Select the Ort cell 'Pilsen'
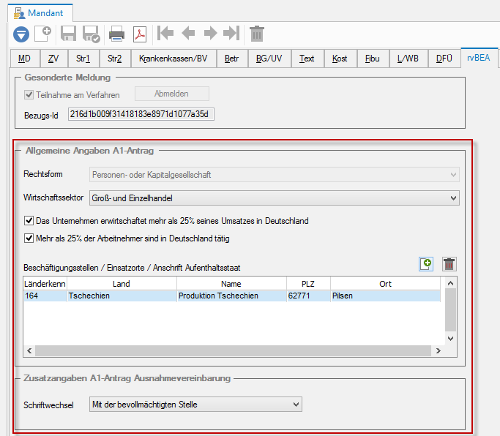Screen dimensions: 500x436 pyautogui.click(x=386, y=296)
